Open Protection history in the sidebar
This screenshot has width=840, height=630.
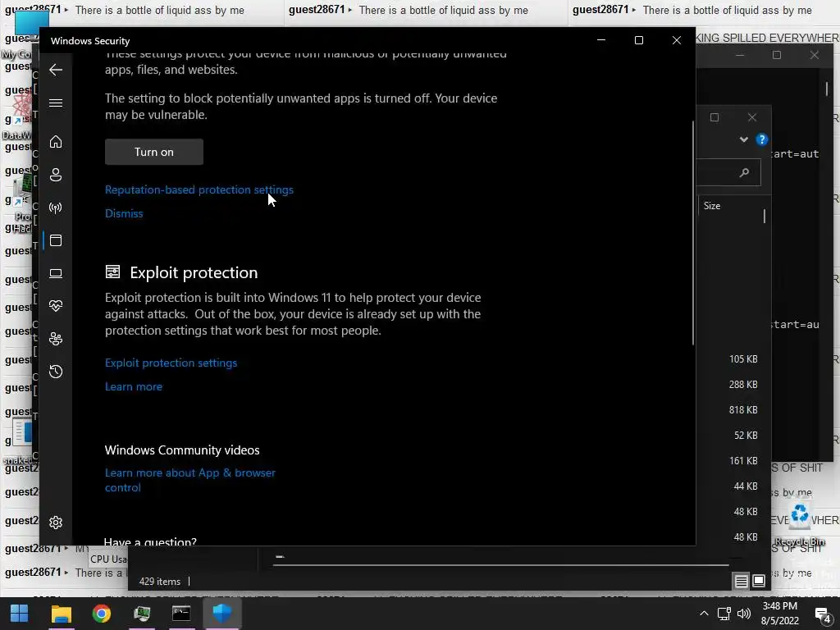pos(56,372)
